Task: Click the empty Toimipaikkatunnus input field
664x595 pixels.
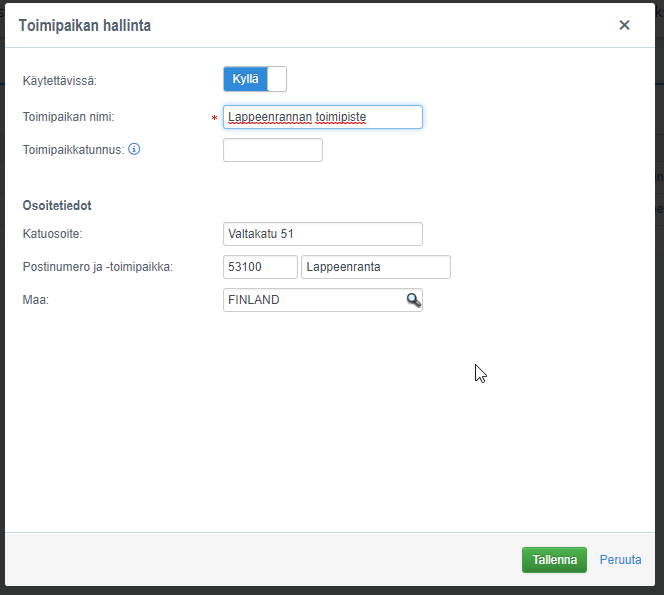Action: click(x=272, y=150)
